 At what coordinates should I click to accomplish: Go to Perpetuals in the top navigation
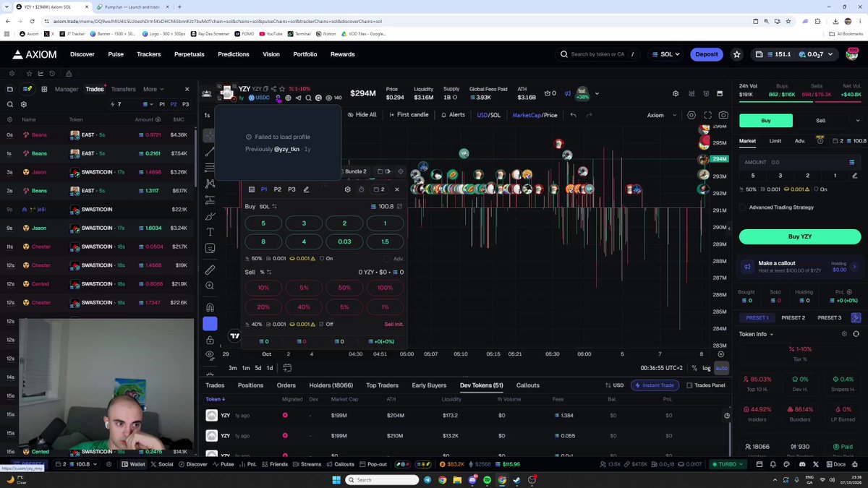click(189, 54)
